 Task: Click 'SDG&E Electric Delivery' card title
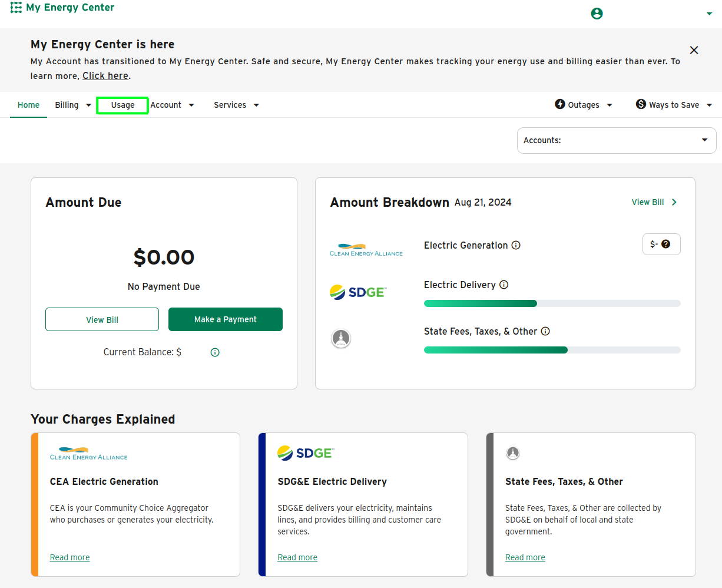coord(332,481)
